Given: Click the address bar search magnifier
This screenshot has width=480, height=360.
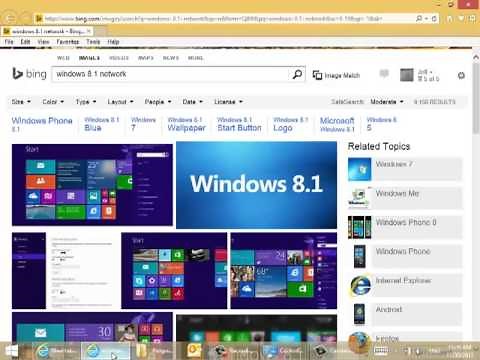Looking at the screenshot, I should click(x=419, y=19).
